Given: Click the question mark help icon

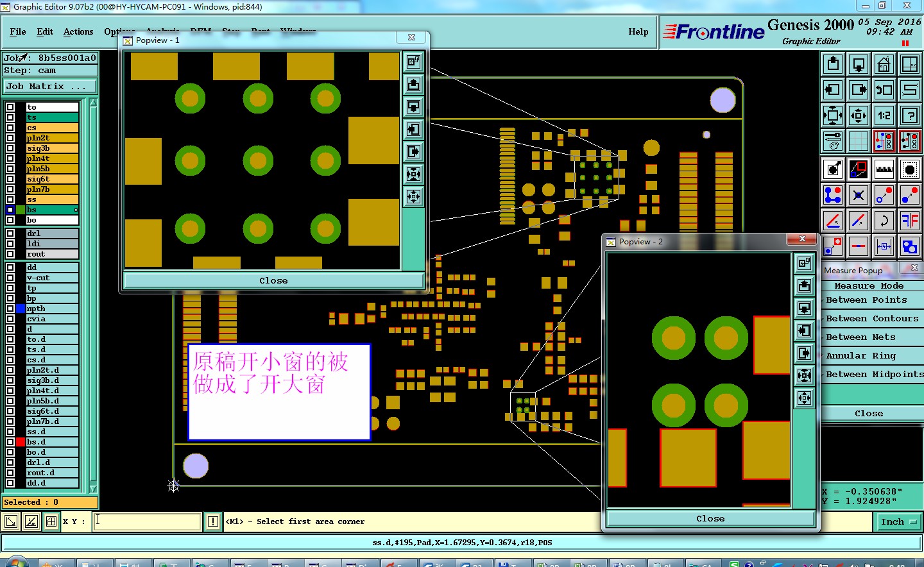Looking at the screenshot, I should pos(910,115).
